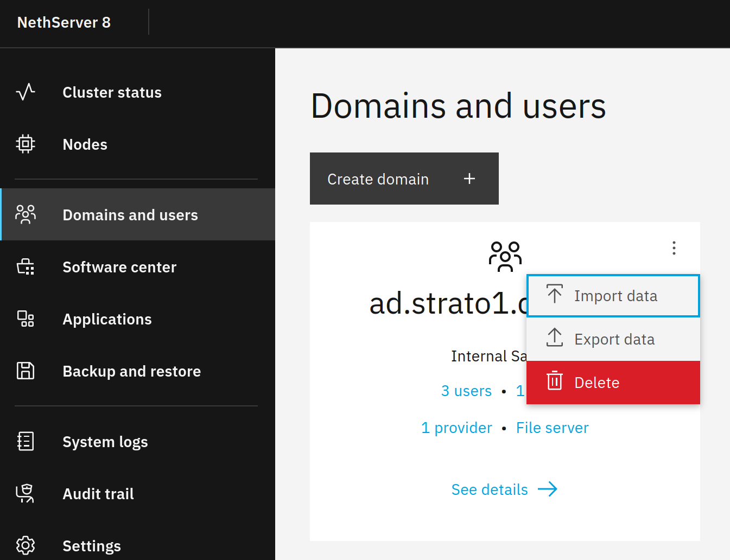Image resolution: width=730 pixels, height=560 pixels.
Task: Click the domain users group icon on card
Action: [505, 257]
